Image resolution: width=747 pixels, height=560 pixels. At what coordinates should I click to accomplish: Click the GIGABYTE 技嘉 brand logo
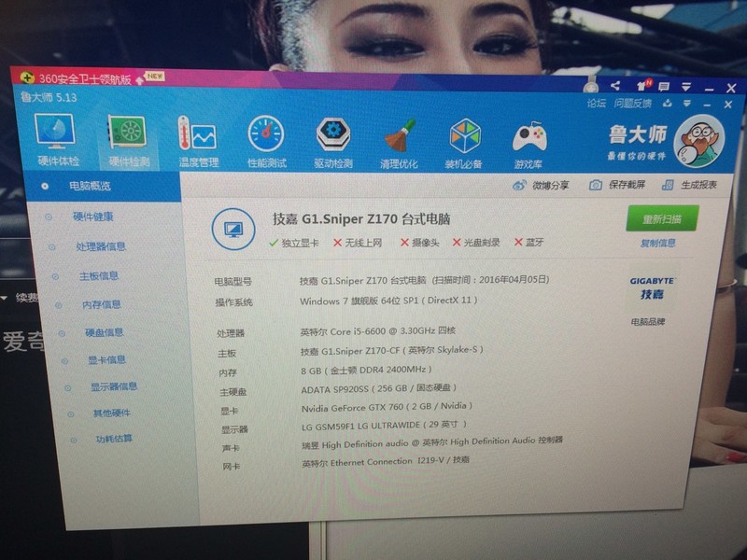pyautogui.click(x=652, y=288)
